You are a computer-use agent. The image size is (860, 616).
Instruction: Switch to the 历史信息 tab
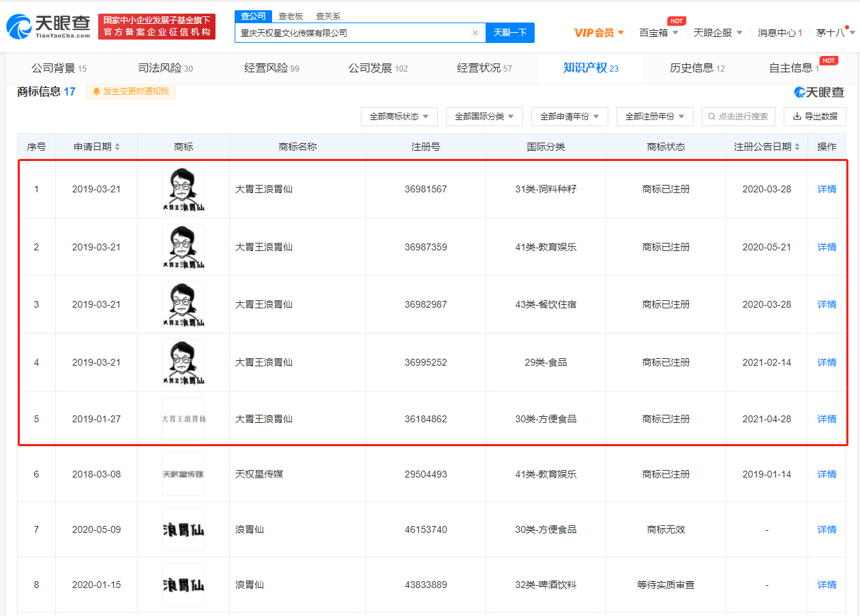coord(697,68)
